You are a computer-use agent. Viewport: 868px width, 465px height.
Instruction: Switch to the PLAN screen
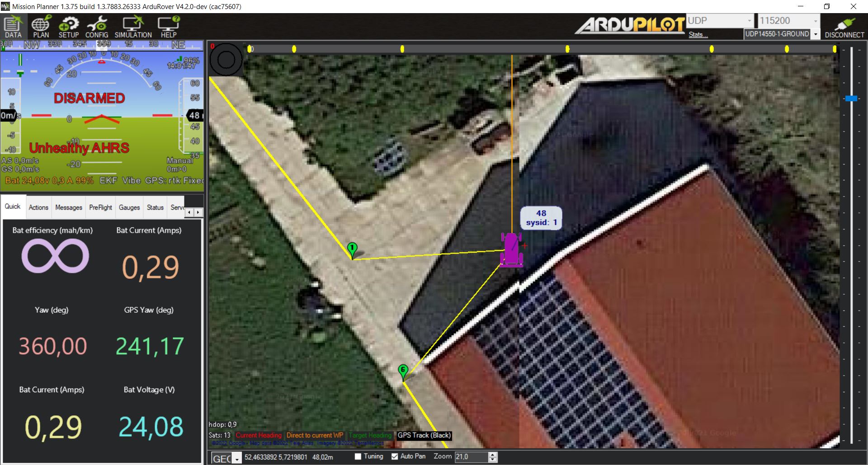(x=41, y=26)
